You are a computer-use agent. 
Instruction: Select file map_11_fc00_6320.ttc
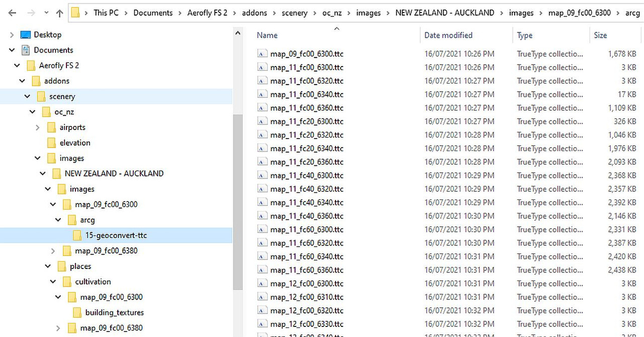307,81
